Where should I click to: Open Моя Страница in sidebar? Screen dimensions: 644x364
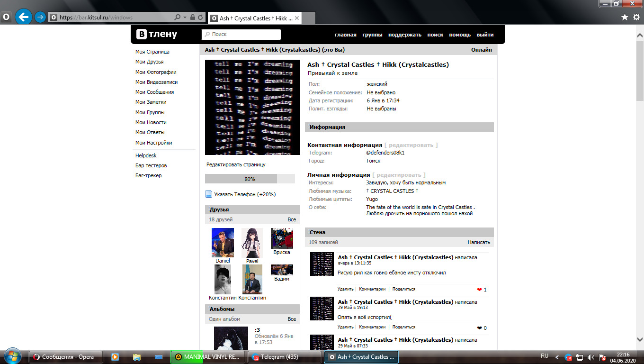(152, 52)
